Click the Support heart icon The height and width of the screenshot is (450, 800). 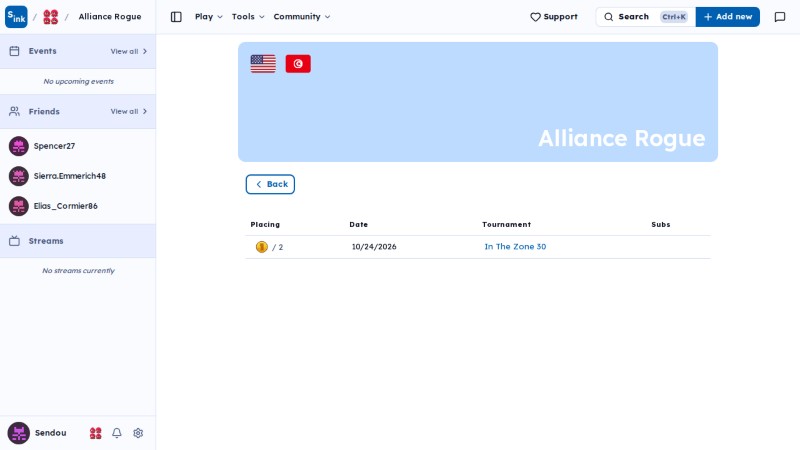(x=535, y=17)
